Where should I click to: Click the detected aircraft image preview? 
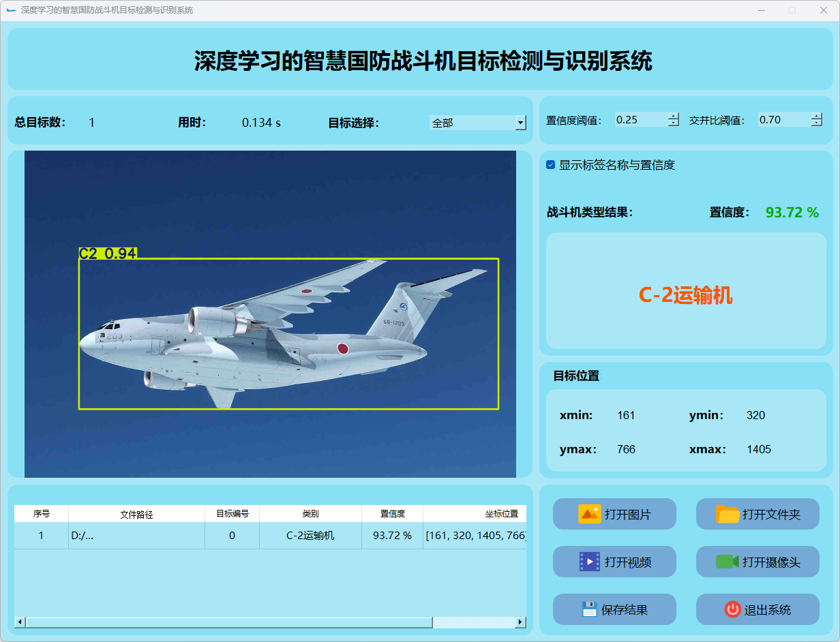(x=270, y=314)
